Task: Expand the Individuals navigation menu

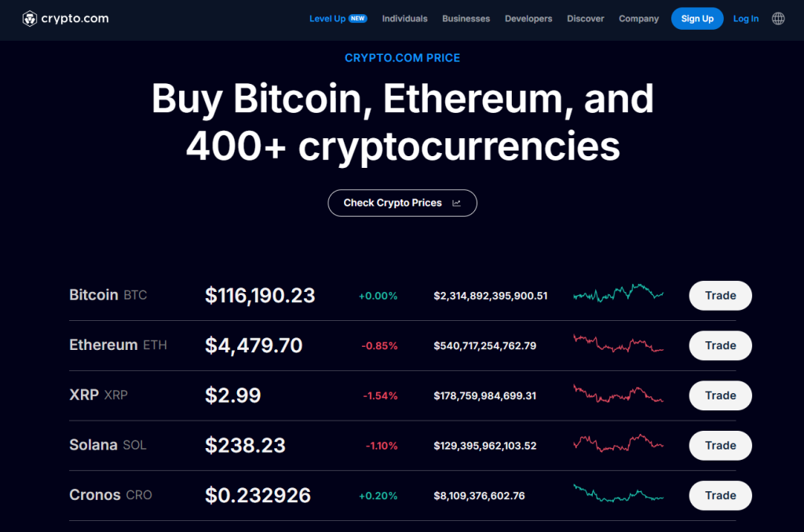Action: point(404,19)
